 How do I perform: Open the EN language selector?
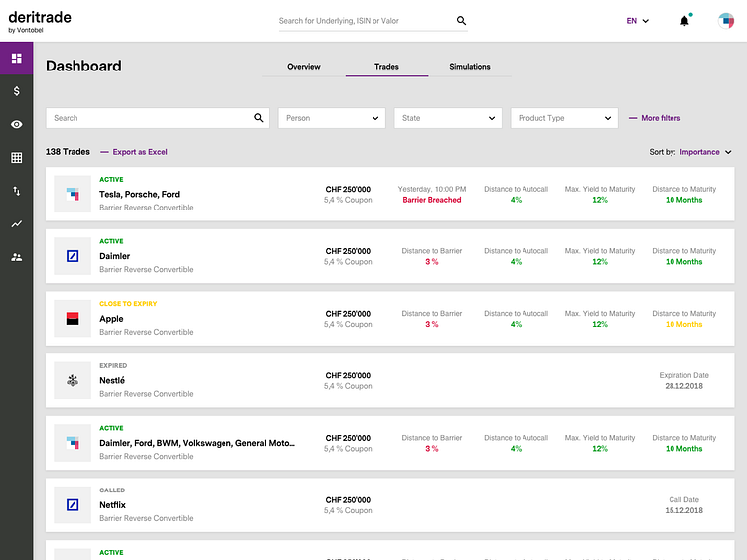tap(637, 21)
